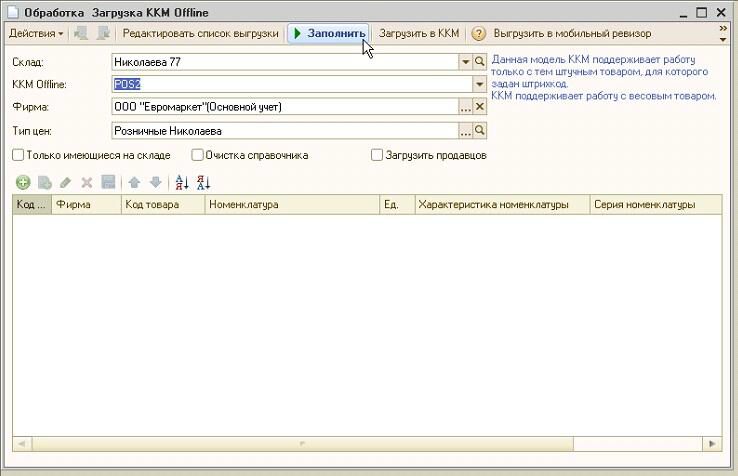The width and height of the screenshot is (738, 476).
Task: Click first greyed toolbar icon after Действия
Action: (x=81, y=33)
